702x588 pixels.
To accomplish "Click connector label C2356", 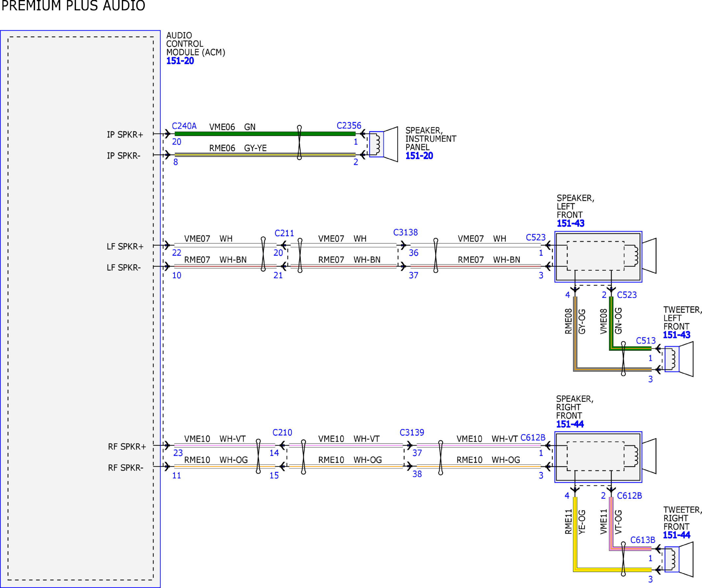I will (349, 125).
